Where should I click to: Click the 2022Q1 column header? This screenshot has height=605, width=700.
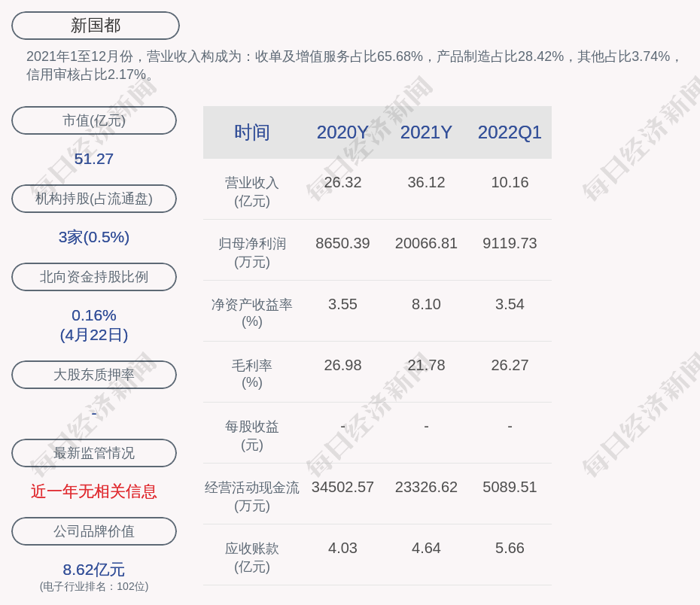(x=510, y=132)
